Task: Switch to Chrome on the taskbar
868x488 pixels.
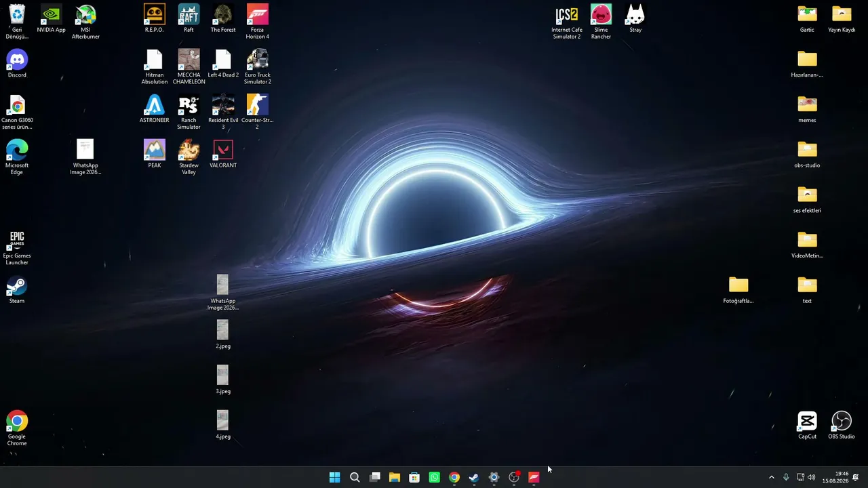Action: (454, 477)
